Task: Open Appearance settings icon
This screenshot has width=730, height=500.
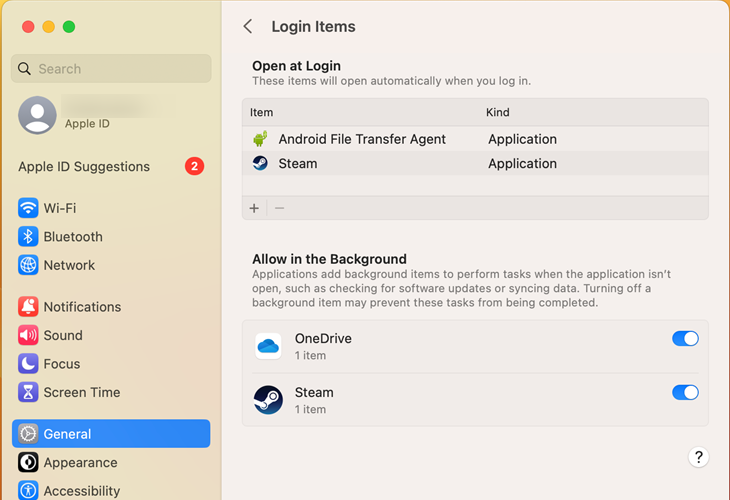Action: pos(28,463)
